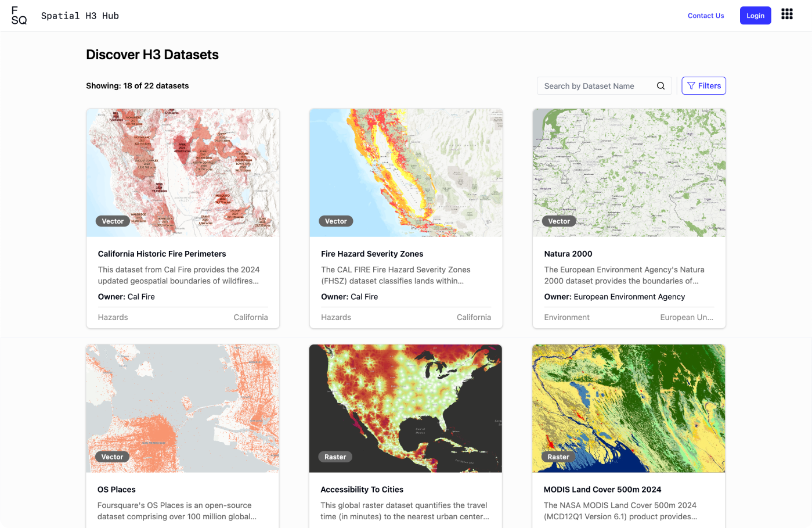Click the Vector badge on OS Places card
This screenshot has height=528, width=812.
(113, 457)
